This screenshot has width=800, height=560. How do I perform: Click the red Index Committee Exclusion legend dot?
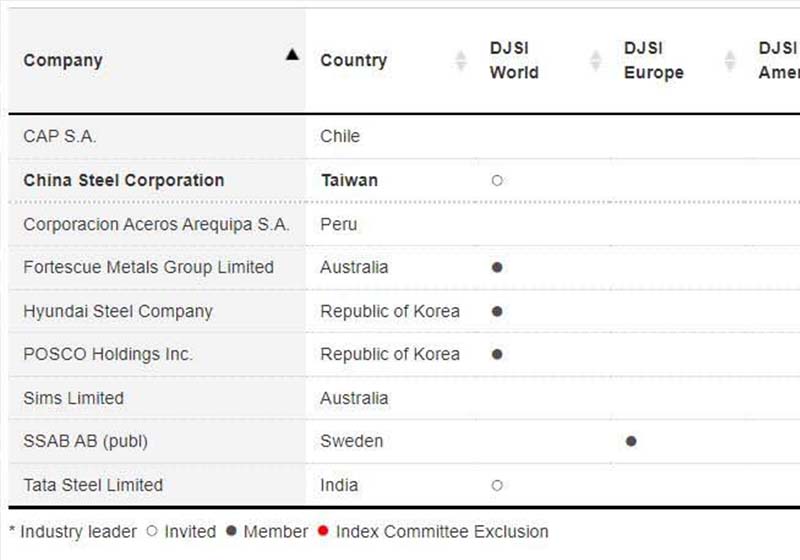click(x=322, y=531)
